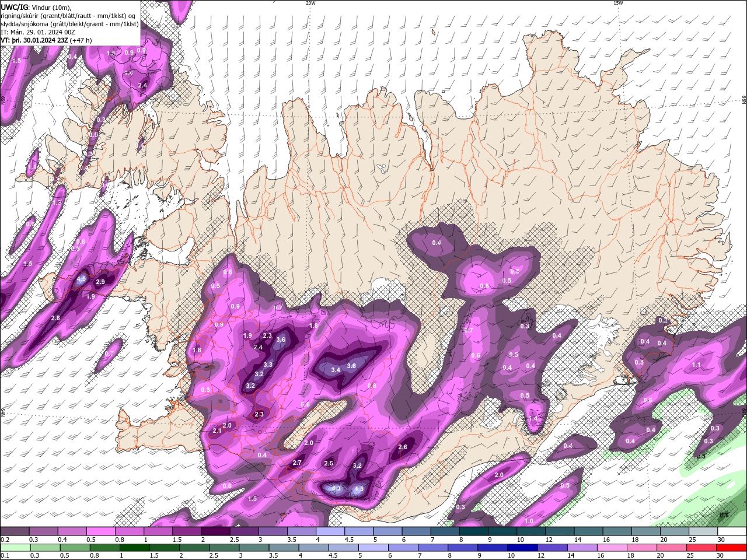
Task: Click the pale grey swatch labeled 25 in snow legend
Action: pyautogui.click(x=703, y=531)
